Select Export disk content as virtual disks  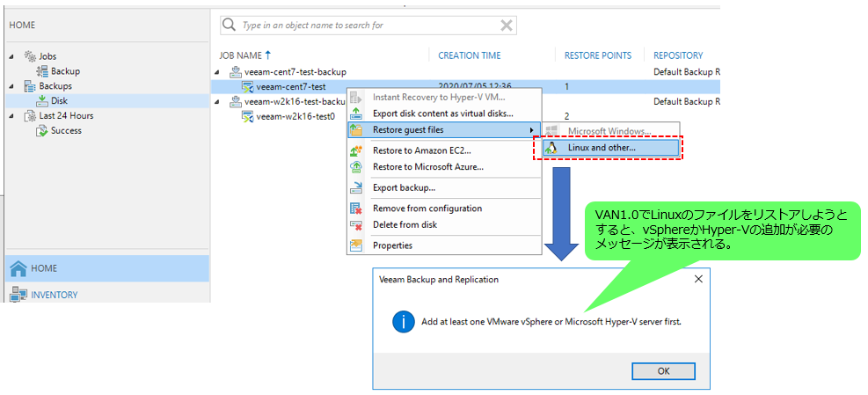[444, 113]
